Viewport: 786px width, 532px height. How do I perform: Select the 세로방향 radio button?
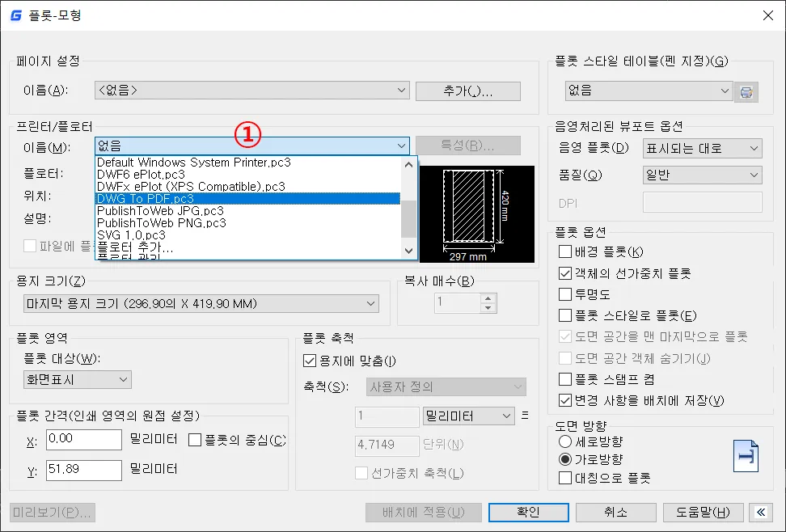(x=565, y=441)
